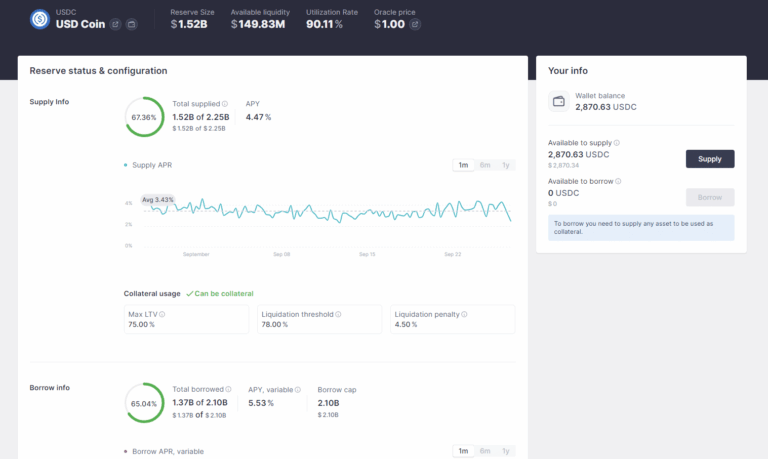Click the wallet icon beside Wallet balance
This screenshot has height=459, width=768.
(x=558, y=101)
